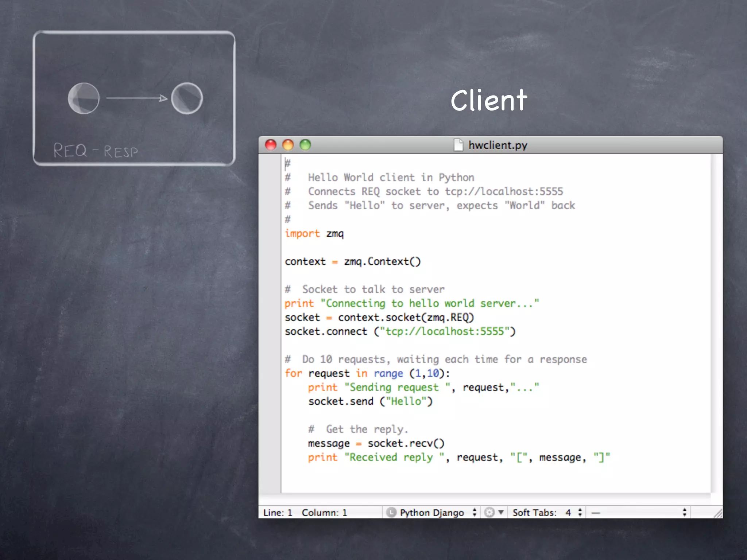Click the gutter left of the import zmq line
The width and height of the screenshot is (747, 560).
point(270,233)
